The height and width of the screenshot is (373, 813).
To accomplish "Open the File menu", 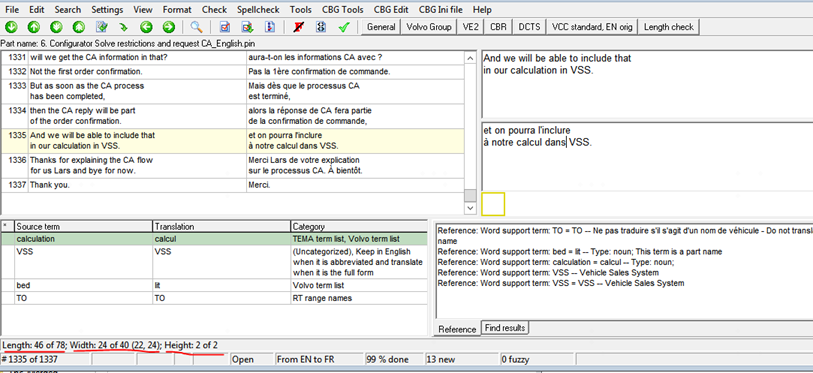I will (x=12, y=9).
